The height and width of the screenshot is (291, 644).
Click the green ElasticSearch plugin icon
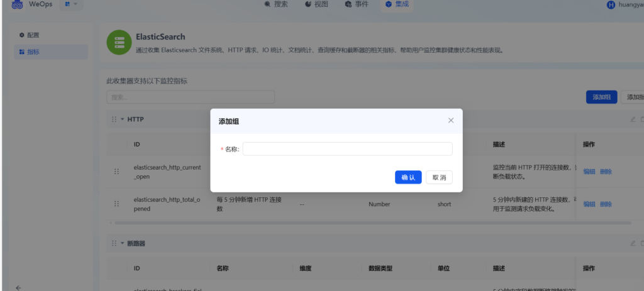119,42
